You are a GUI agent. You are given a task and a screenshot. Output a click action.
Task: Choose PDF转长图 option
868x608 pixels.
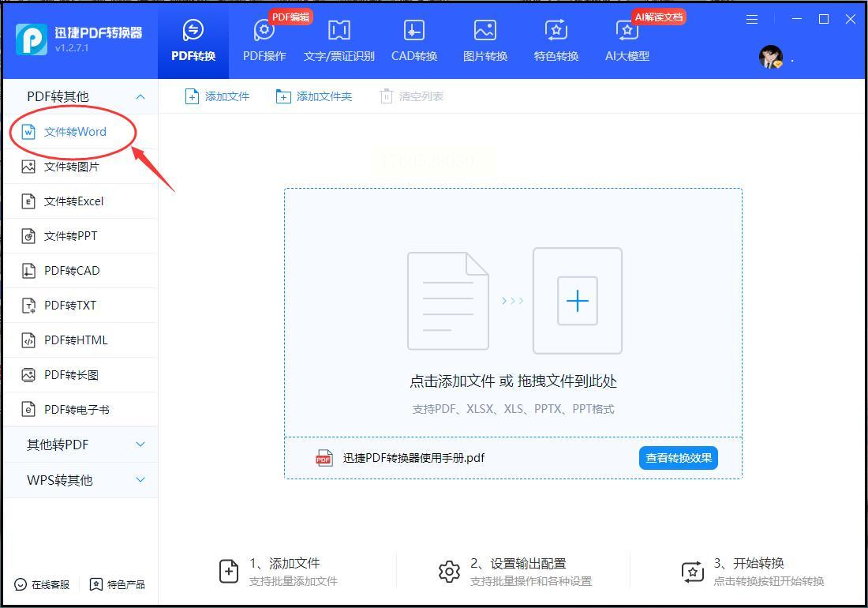(x=80, y=375)
